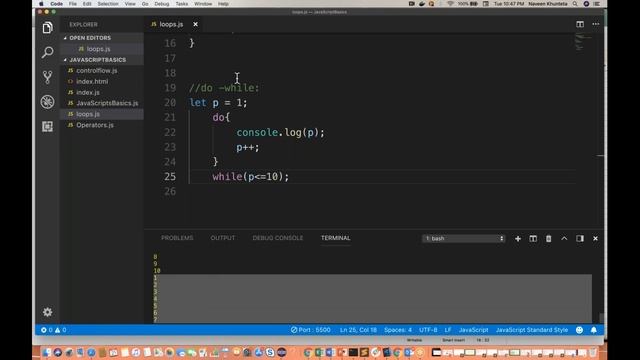Move panel to the right side

coord(580,238)
